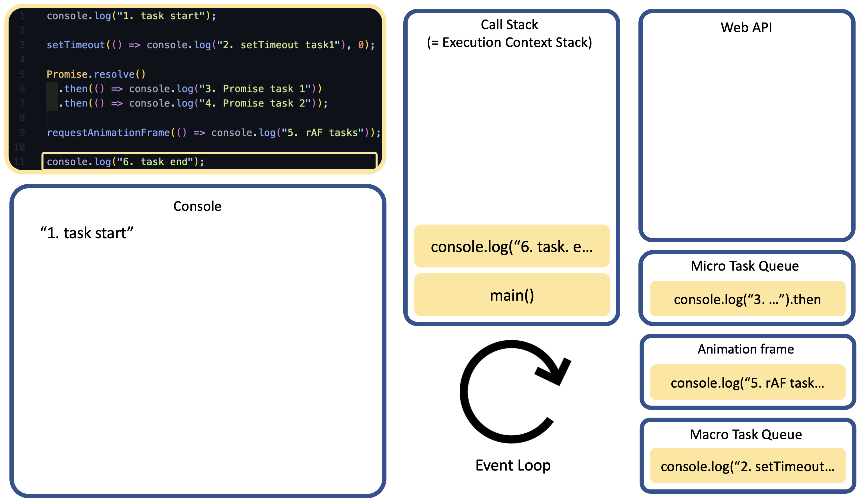Click the Event Loop label

(x=513, y=466)
